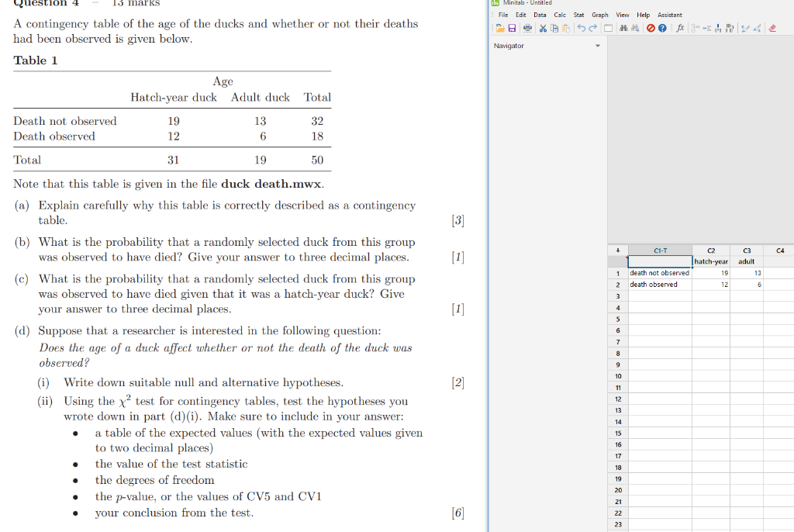
Task: Cut the selected cells
Action: click(542, 29)
